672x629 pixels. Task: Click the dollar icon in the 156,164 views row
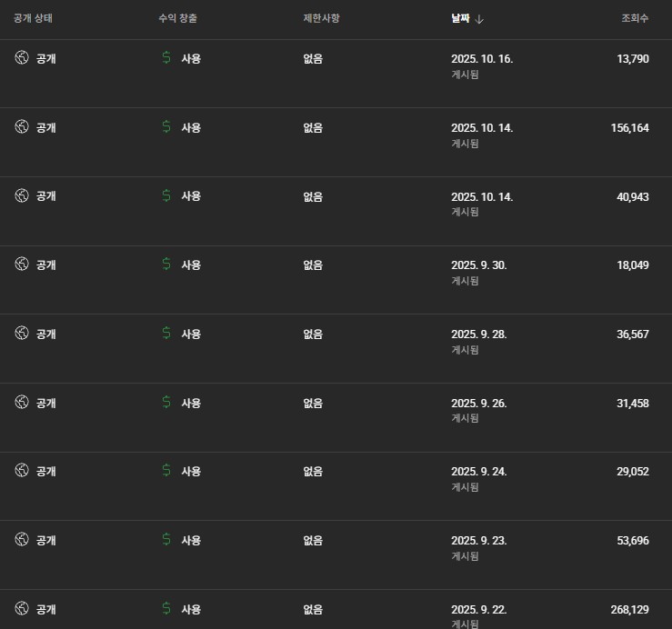point(166,127)
